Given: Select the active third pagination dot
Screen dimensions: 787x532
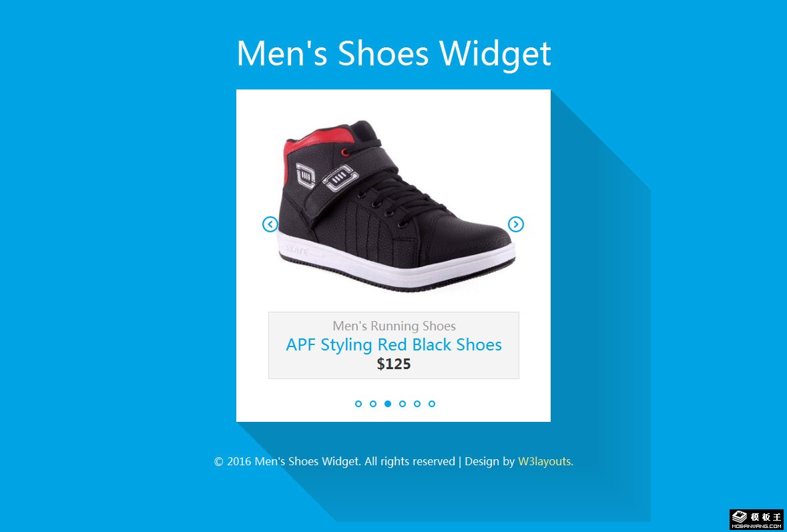Looking at the screenshot, I should (387, 404).
